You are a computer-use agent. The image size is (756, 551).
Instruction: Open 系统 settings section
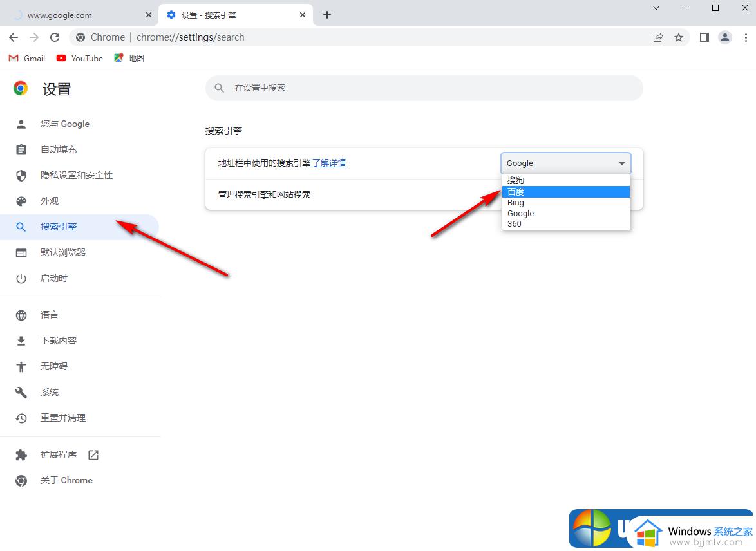coord(80,393)
